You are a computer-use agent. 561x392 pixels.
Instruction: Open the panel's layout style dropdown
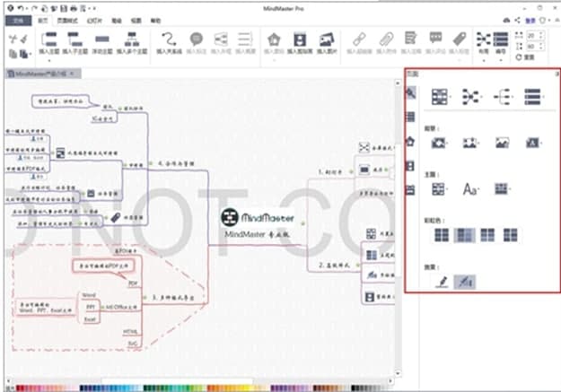[441, 97]
